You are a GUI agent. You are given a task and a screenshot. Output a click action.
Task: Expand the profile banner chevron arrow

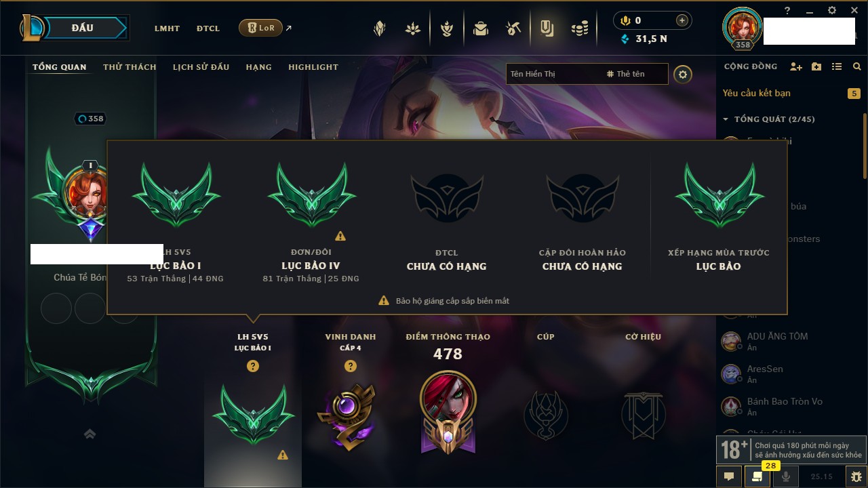click(x=90, y=434)
